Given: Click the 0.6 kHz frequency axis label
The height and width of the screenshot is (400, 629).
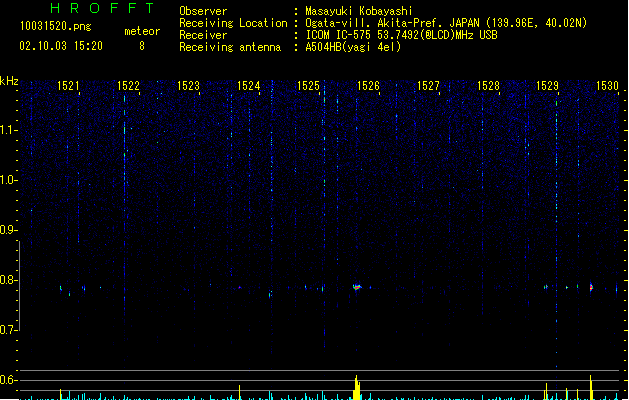Looking at the screenshot, I should pyautogui.click(x=9, y=380).
